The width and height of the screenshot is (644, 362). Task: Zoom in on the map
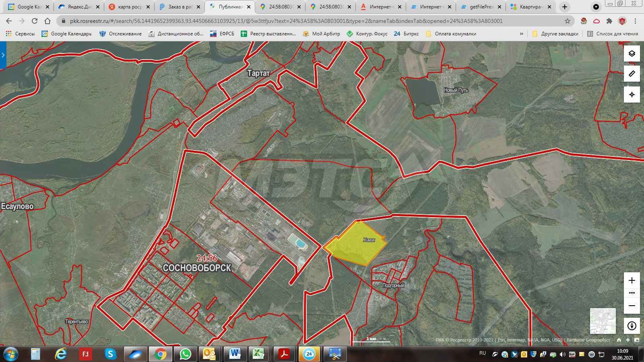tap(632, 280)
